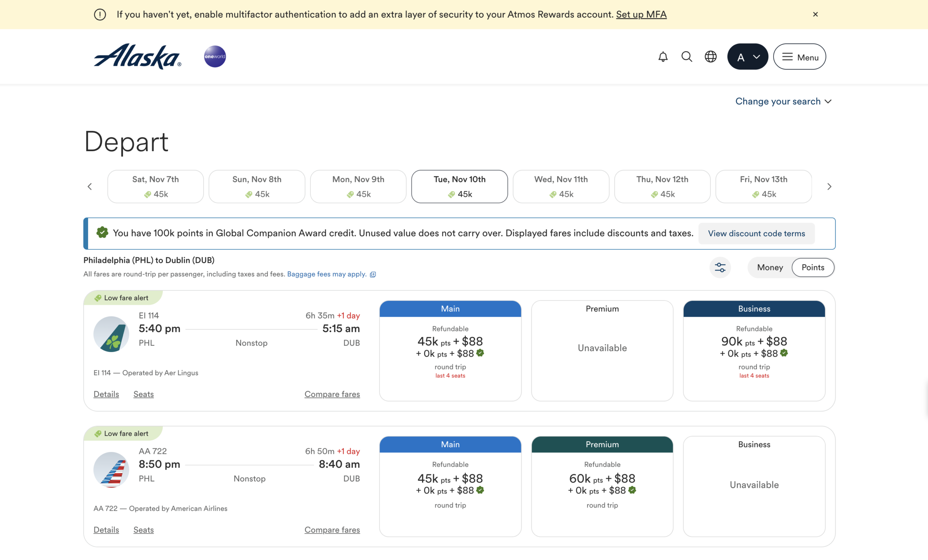Dismiss the MFA banner with the X
Image resolution: width=928 pixels, height=560 pixels.
tap(815, 14)
